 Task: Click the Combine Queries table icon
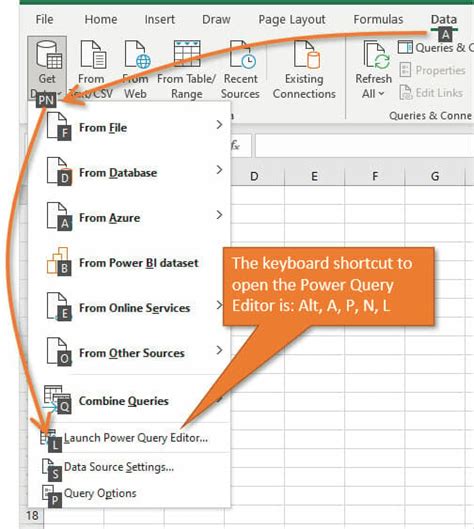pos(57,399)
